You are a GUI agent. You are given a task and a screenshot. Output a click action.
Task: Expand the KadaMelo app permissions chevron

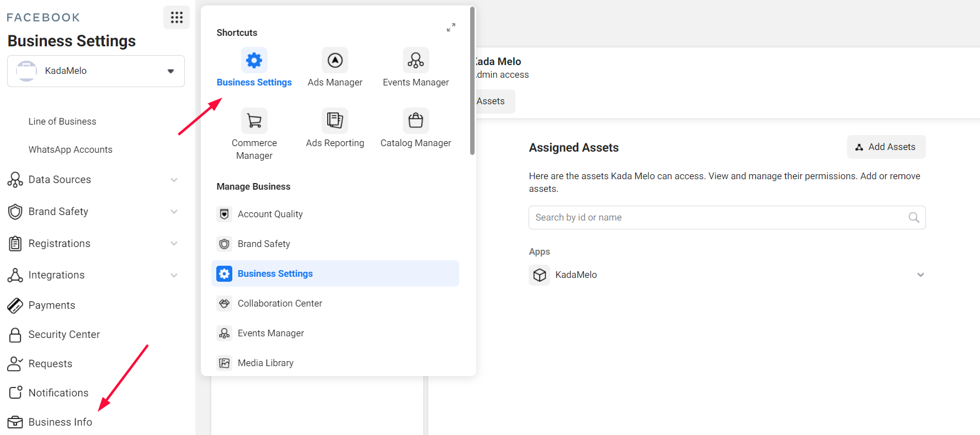coord(920,275)
